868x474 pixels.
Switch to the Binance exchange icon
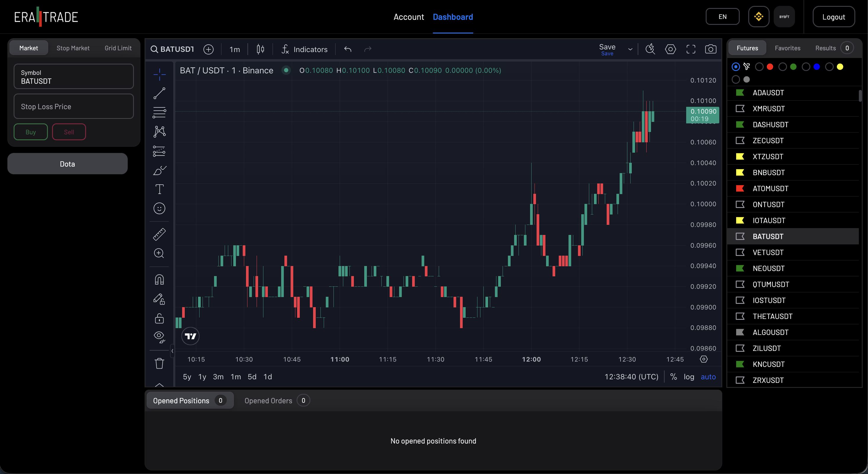tap(759, 17)
